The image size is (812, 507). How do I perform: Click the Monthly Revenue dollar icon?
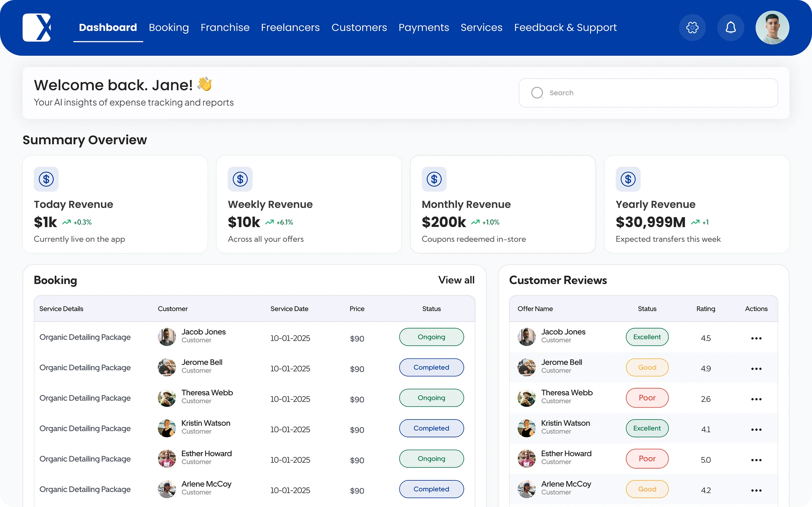coord(434,179)
